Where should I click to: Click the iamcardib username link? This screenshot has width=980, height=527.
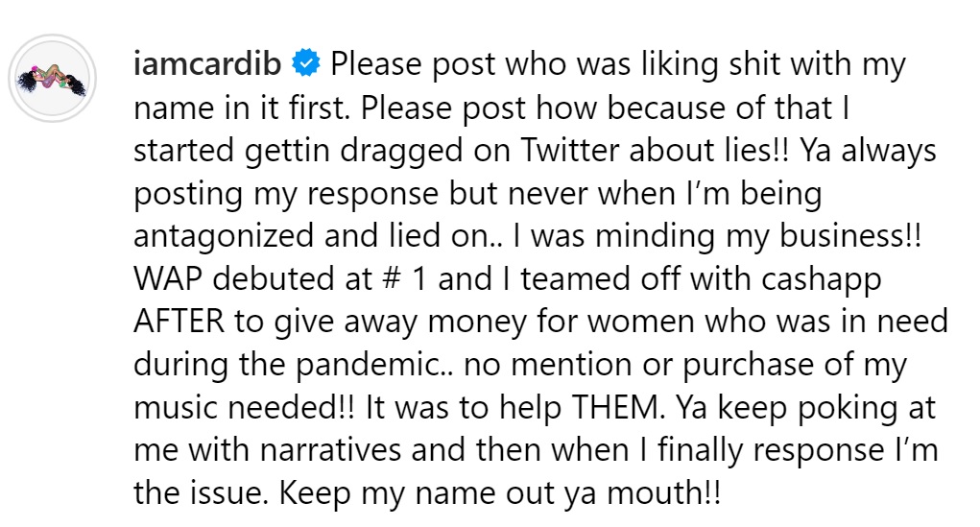(x=207, y=63)
